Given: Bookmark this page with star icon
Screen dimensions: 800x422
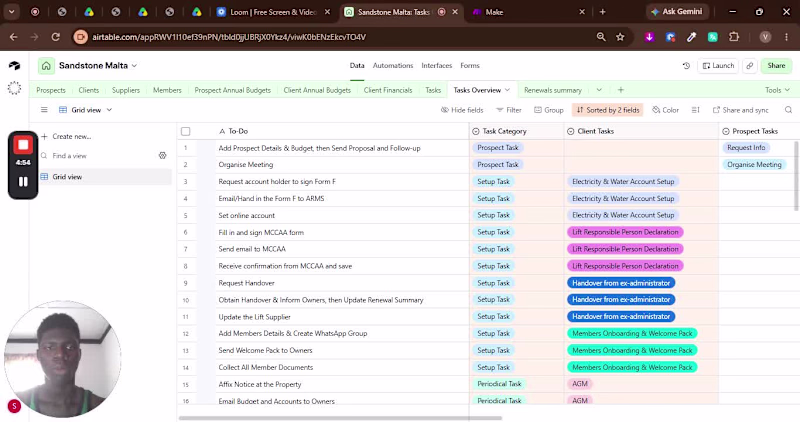Looking at the screenshot, I should click(620, 37).
